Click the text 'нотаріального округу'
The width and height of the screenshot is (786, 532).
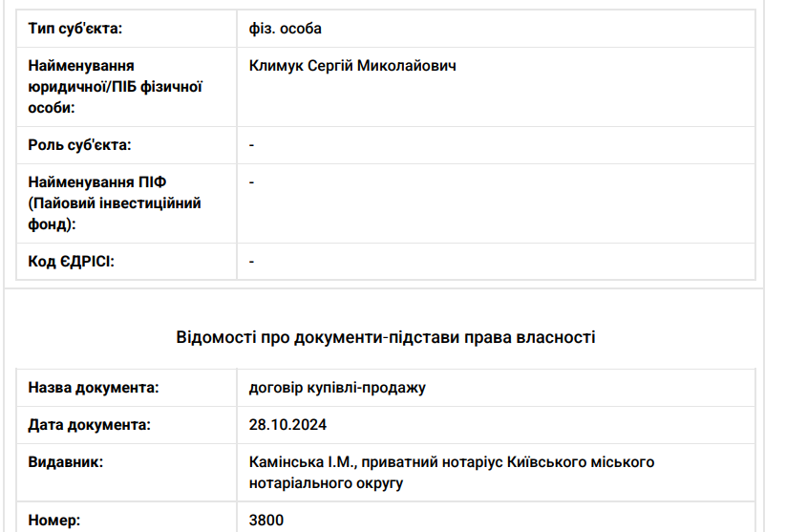[x=326, y=483]
